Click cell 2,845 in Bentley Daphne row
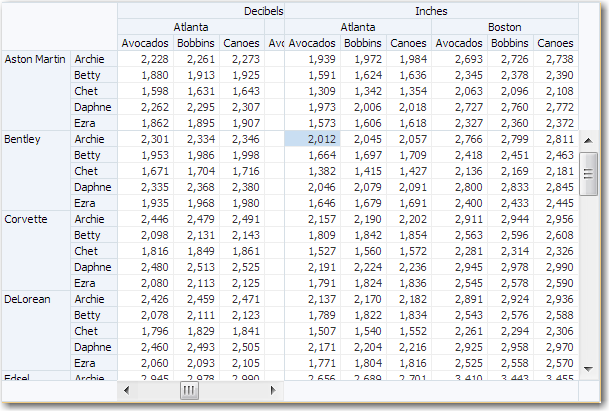The width and height of the screenshot is (609, 411). (x=555, y=187)
